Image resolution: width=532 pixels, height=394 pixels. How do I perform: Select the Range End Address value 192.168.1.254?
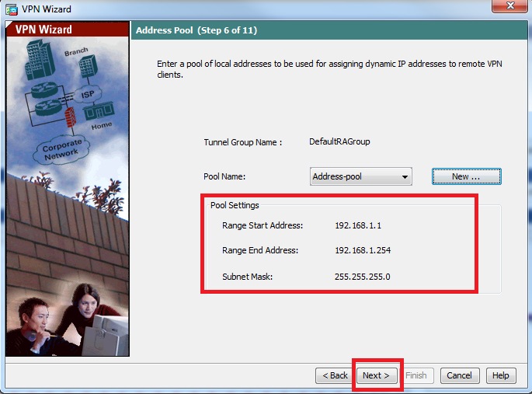tap(363, 250)
